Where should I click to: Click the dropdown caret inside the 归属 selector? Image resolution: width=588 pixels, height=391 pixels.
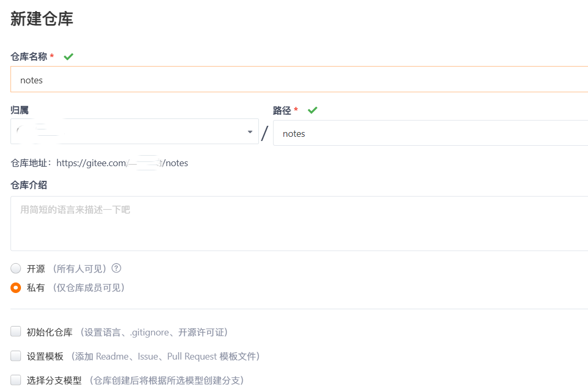point(250,131)
